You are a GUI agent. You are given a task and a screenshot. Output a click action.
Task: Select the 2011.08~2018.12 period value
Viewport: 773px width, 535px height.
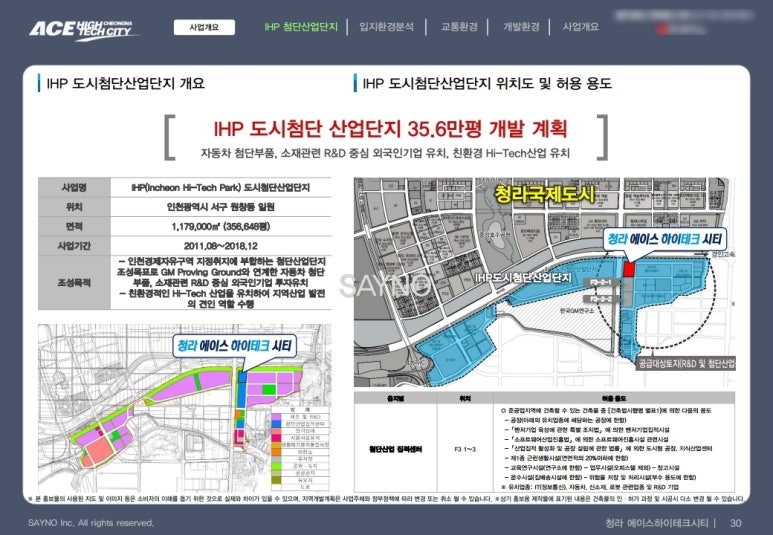(220, 246)
